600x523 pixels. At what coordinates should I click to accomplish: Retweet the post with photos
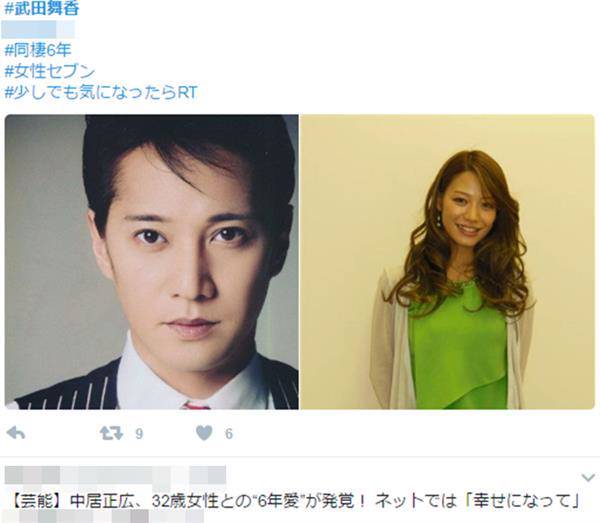pos(111,433)
